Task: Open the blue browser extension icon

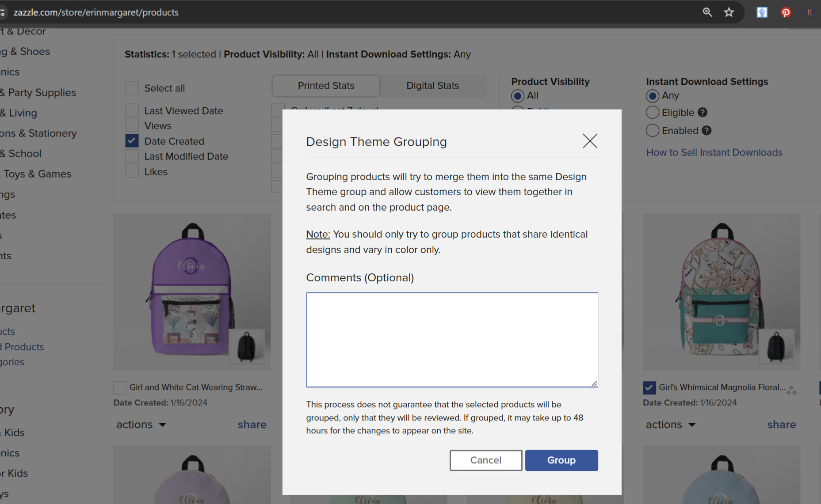Action: pyautogui.click(x=762, y=12)
